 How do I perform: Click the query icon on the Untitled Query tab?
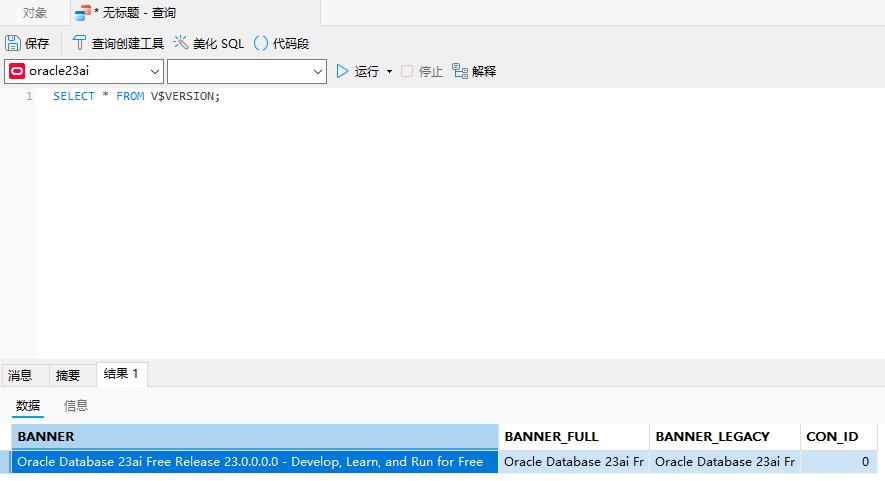[83, 13]
